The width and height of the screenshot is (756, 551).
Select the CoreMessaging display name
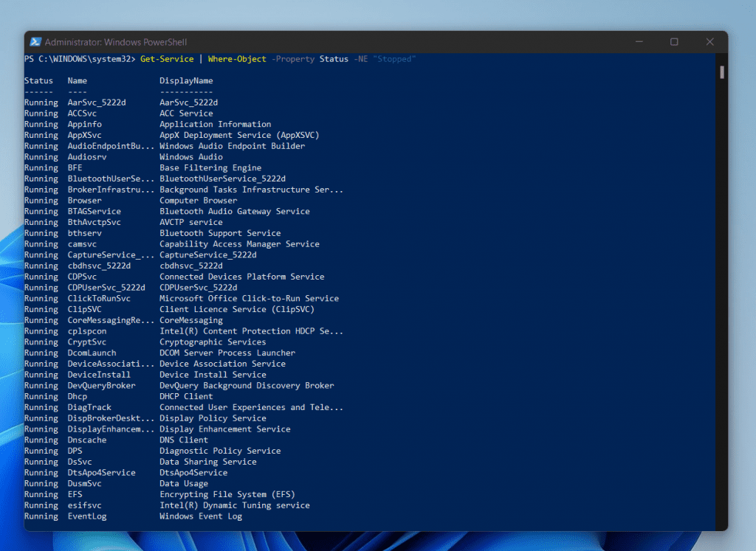(191, 320)
